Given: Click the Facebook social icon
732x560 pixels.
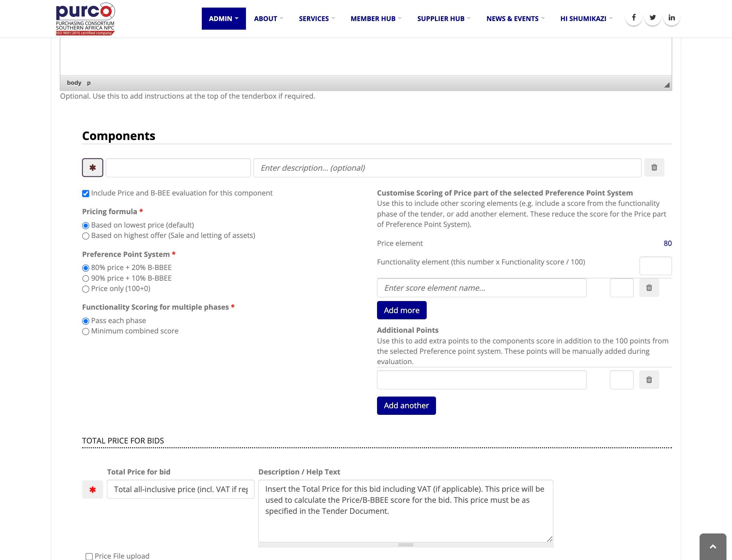Looking at the screenshot, I should pyautogui.click(x=634, y=18).
